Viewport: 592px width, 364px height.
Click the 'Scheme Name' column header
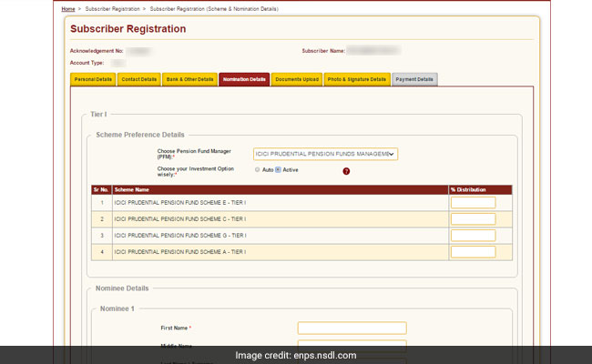[132, 189]
